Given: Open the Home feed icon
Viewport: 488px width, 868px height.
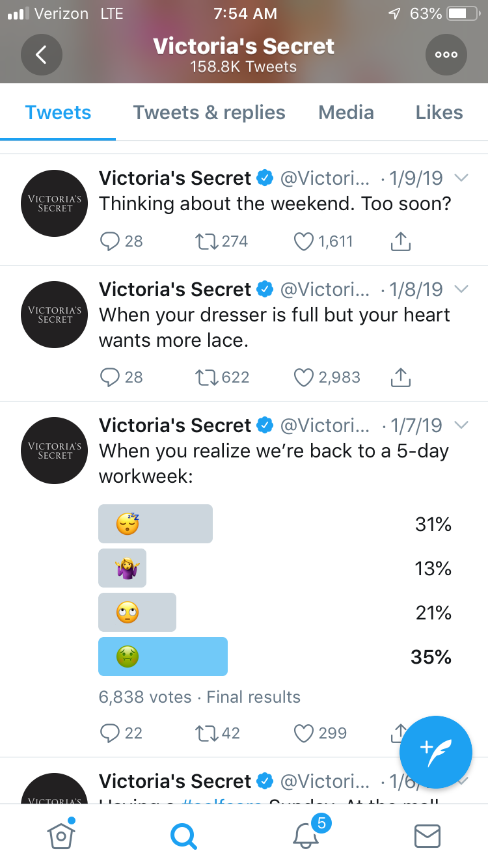Looking at the screenshot, I should point(61,835).
